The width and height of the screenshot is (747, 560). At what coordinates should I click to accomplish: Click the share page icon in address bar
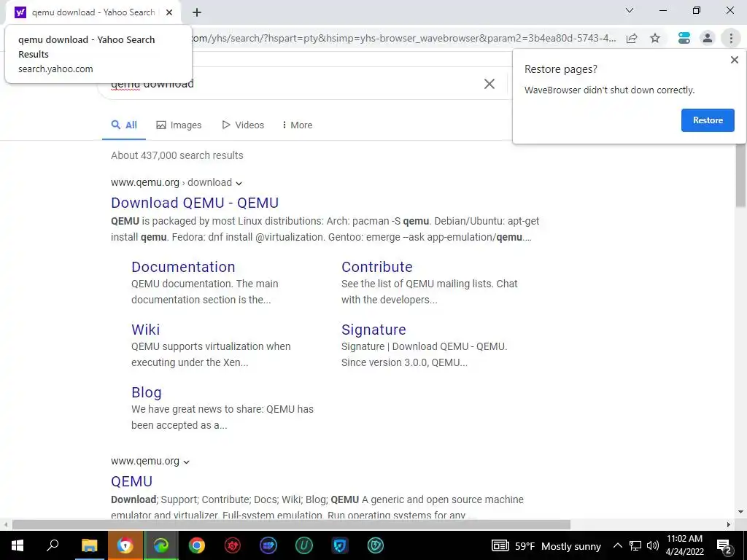coord(632,38)
